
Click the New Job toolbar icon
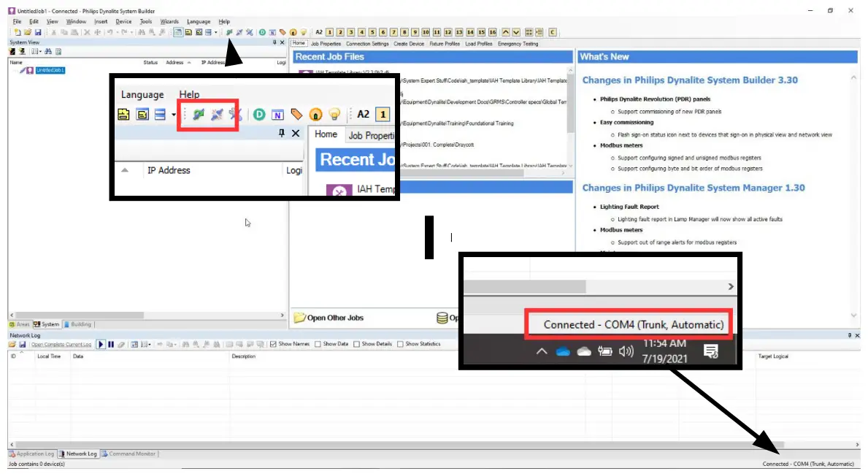[x=18, y=33]
